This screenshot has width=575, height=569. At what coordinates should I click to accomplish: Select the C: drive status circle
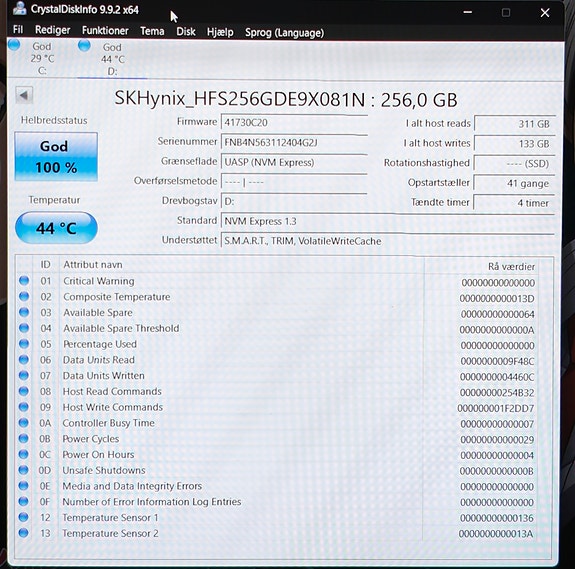(x=14, y=45)
